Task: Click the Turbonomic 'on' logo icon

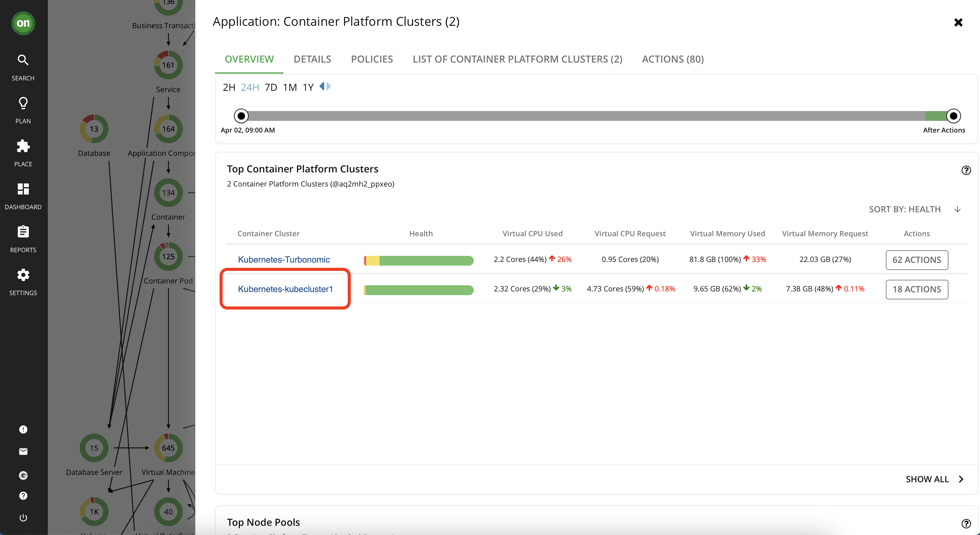Action: [23, 23]
